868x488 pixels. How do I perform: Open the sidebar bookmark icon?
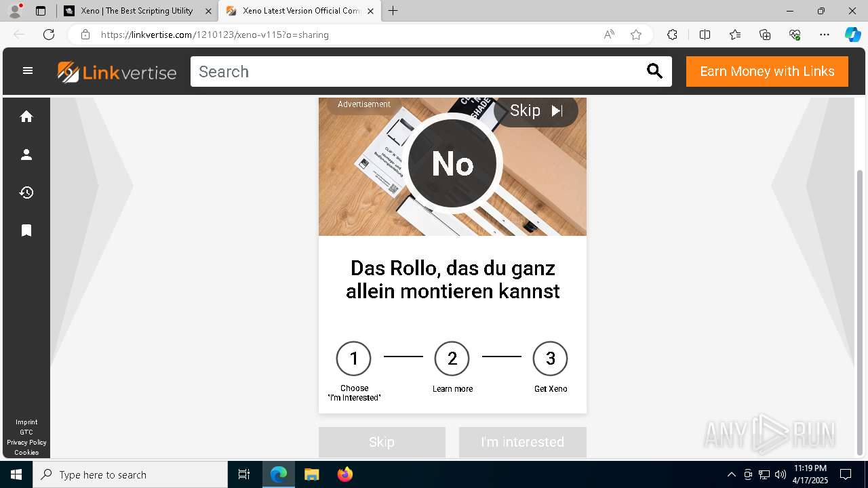click(26, 230)
